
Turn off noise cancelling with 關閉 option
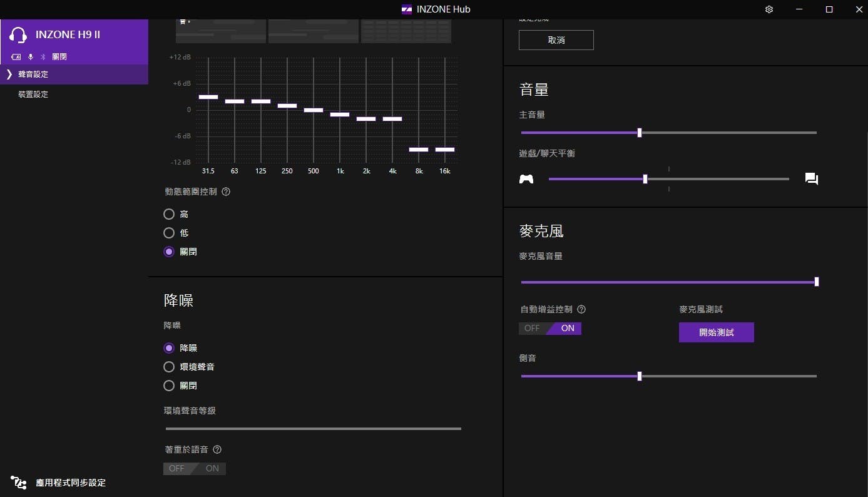[169, 386]
